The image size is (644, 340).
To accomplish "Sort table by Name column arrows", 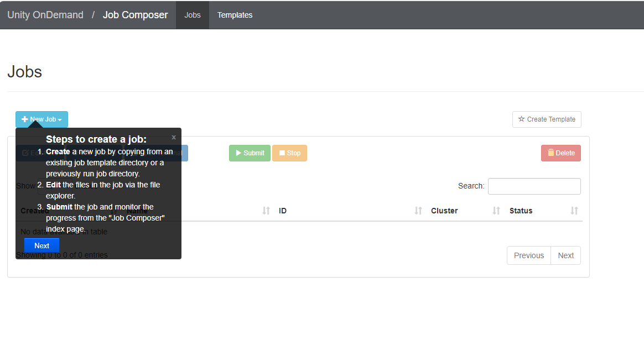I will point(266,211).
